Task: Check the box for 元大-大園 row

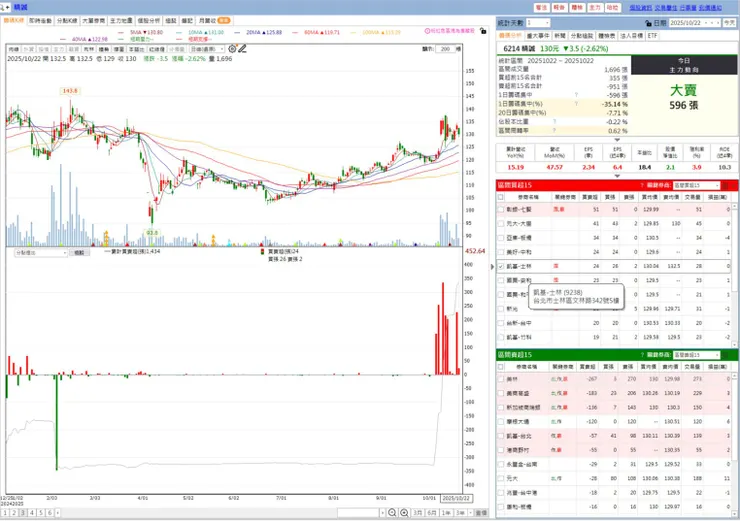Action: [501, 223]
